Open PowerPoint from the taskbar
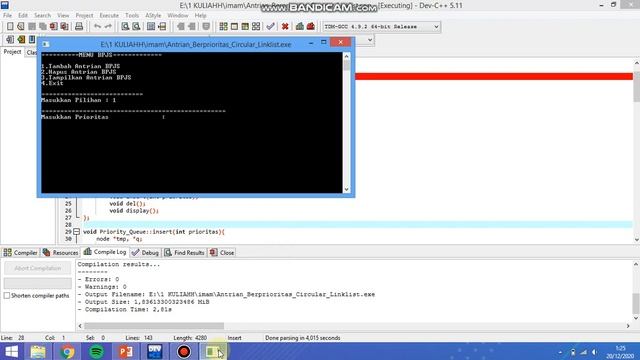 [125, 351]
